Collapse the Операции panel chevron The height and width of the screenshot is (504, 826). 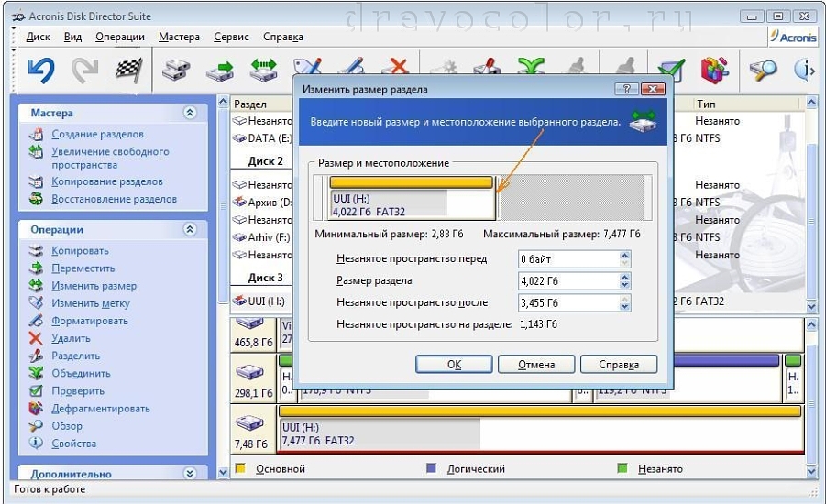click(190, 229)
